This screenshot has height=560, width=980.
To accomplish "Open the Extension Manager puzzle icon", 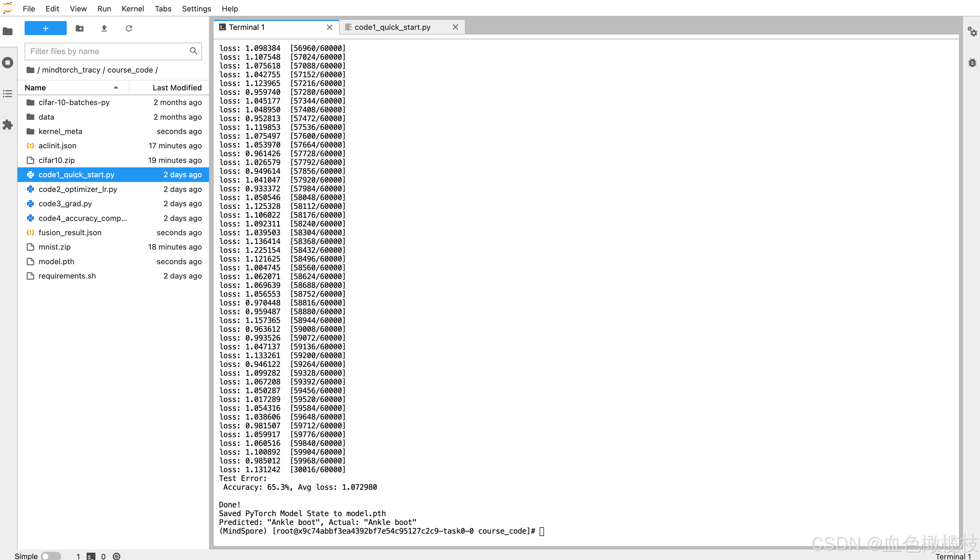I will pos(8,125).
